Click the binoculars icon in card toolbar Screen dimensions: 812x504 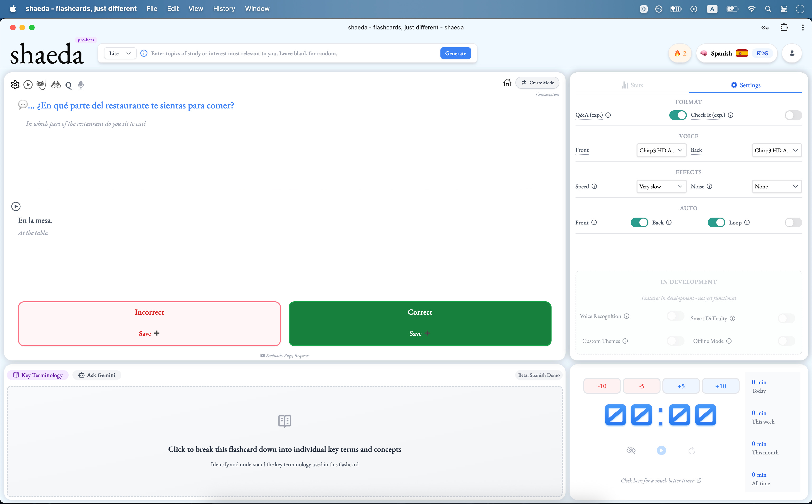[56, 85]
